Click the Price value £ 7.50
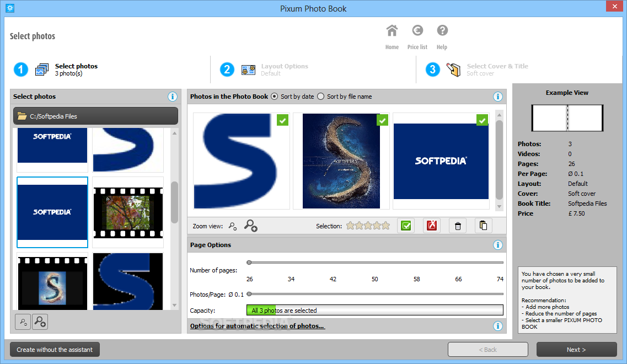Viewport: 627px width, 364px height. (x=576, y=213)
